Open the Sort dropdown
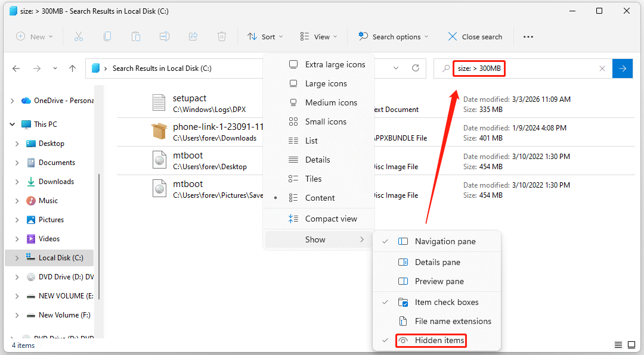This screenshot has height=355, width=644. pos(264,36)
